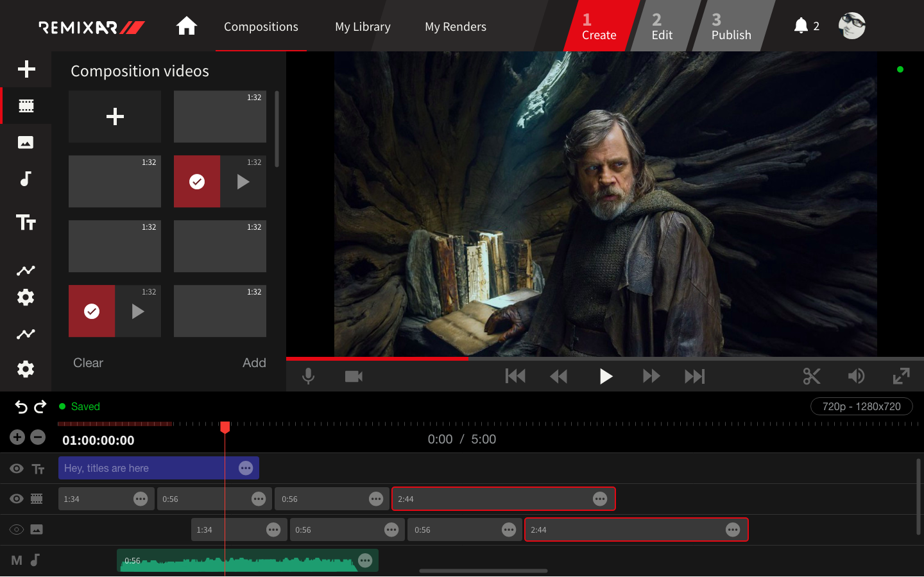Open the upper graph line sidebar icon
Viewport: 924px width, 577px height.
[26, 270]
